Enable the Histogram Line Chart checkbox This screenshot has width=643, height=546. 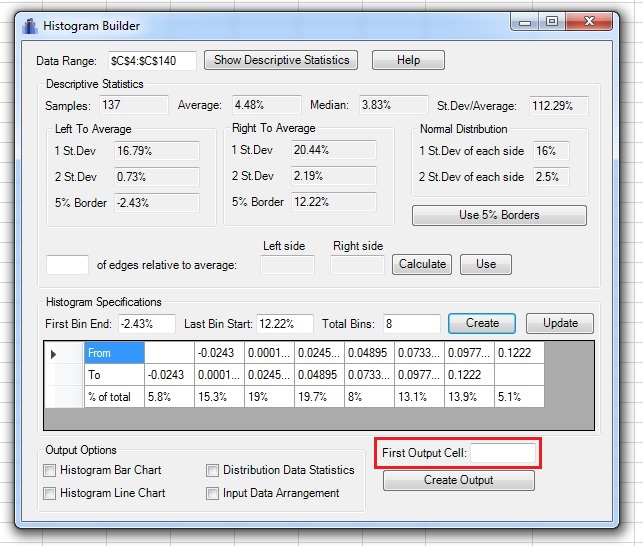[50, 493]
